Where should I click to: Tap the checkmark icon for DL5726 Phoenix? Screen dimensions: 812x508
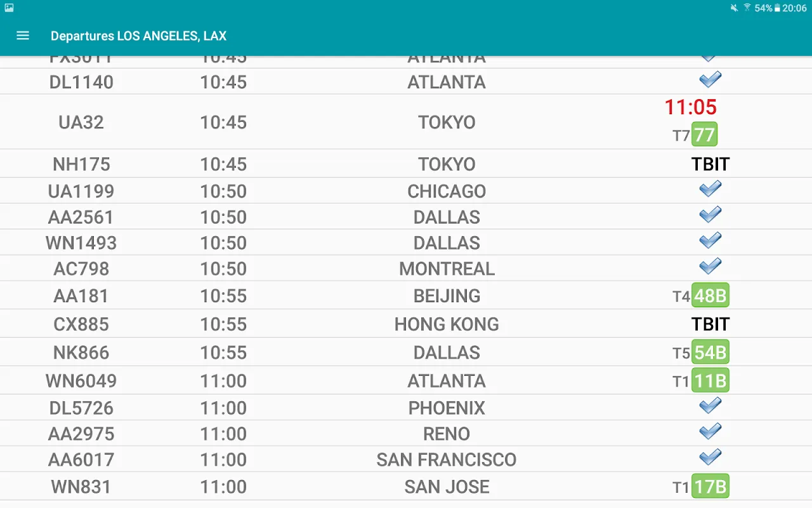[x=710, y=406]
